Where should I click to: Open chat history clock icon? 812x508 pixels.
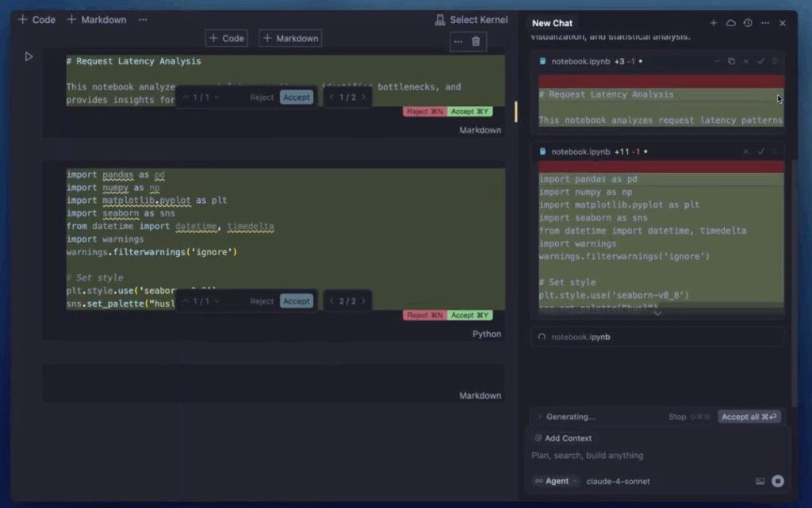coord(748,23)
